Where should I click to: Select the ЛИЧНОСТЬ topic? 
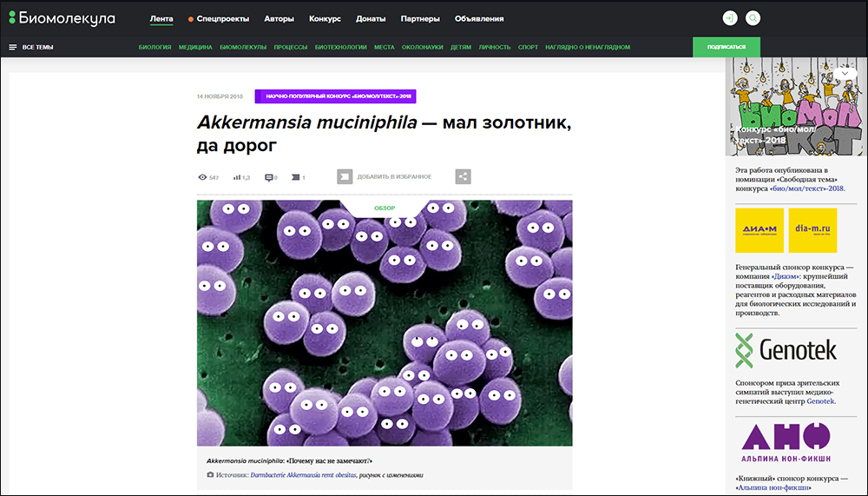(x=495, y=47)
